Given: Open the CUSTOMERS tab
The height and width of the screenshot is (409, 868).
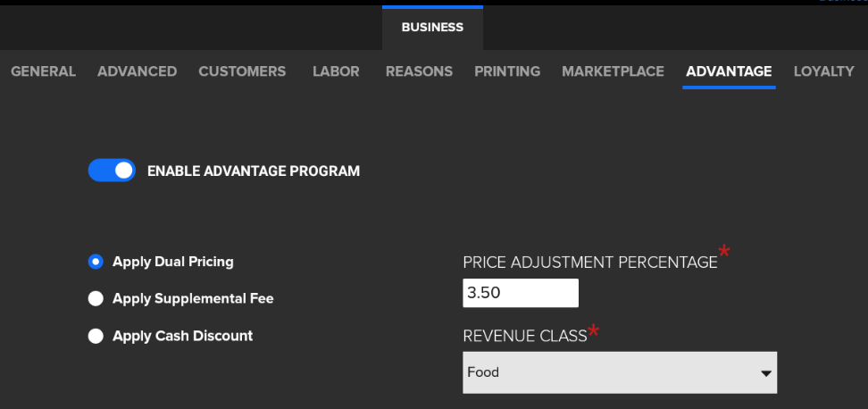Looking at the screenshot, I should (x=242, y=71).
